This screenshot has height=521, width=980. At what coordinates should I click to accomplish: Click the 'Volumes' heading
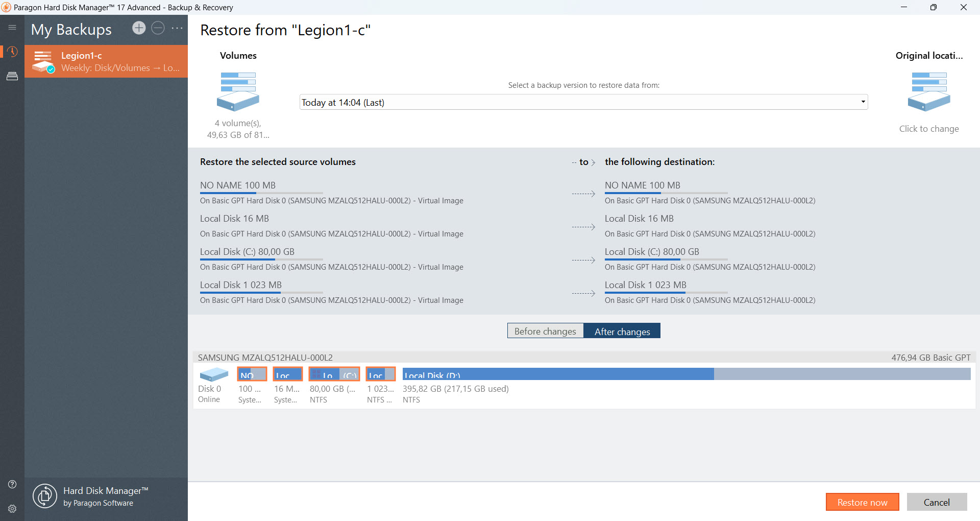pyautogui.click(x=238, y=56)
